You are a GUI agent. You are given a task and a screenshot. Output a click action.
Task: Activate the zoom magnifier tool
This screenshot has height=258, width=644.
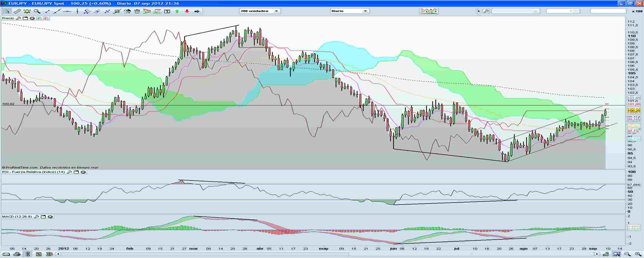[x=37, y=11]
